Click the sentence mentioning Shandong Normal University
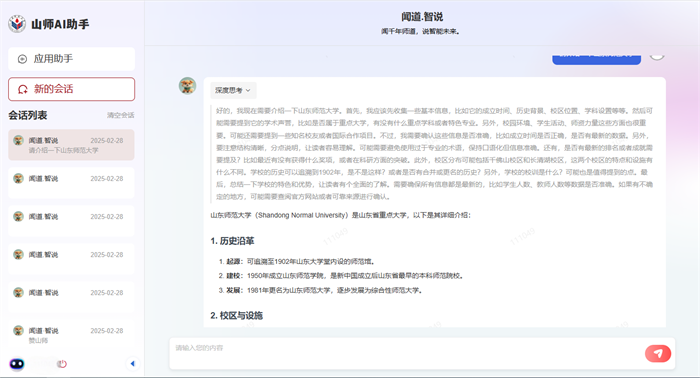700x378 pixels. click(341, 215)
